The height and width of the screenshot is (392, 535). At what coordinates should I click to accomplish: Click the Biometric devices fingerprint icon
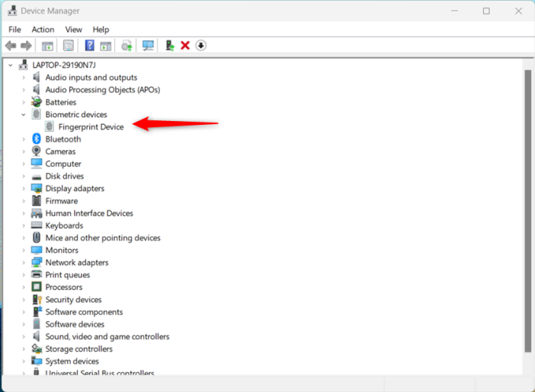coord(37,114)
